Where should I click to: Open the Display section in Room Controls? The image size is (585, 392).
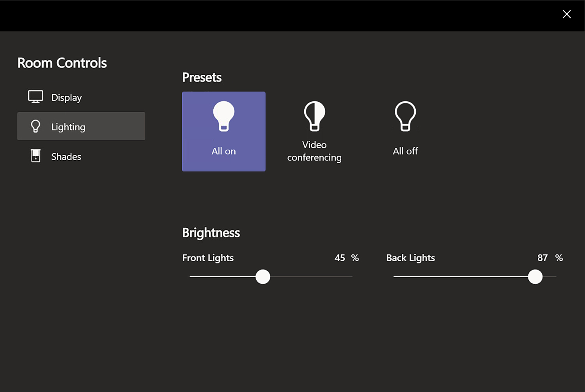(x=81, y=97)
